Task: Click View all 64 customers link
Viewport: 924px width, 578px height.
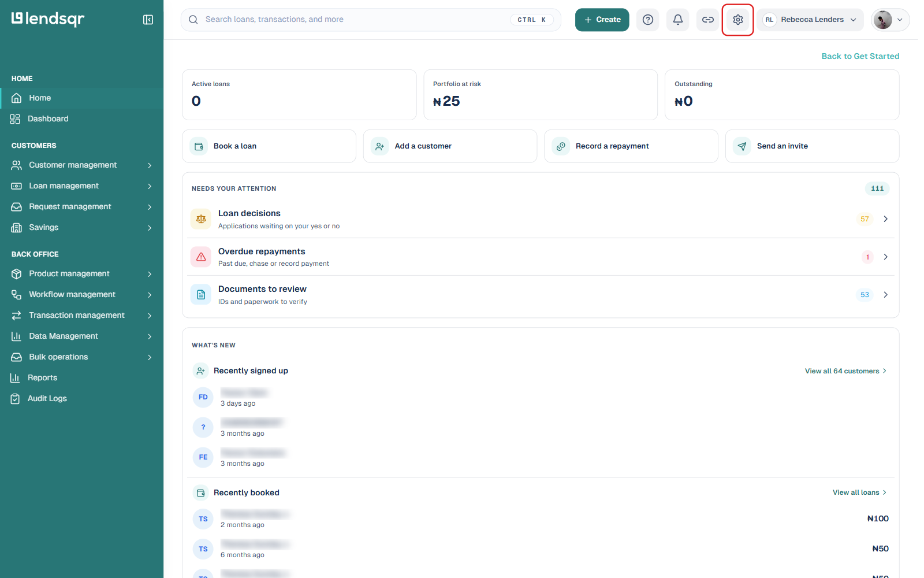Action: [x=845, y=371]
